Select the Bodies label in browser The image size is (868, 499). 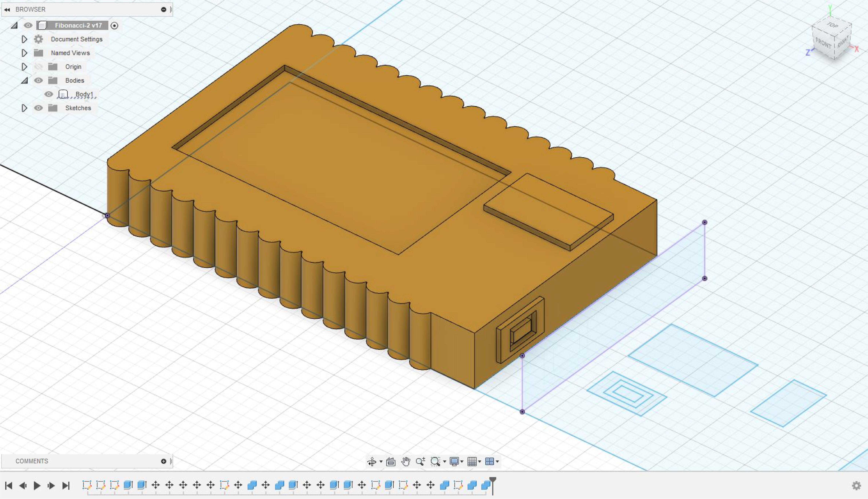(75, 81)
